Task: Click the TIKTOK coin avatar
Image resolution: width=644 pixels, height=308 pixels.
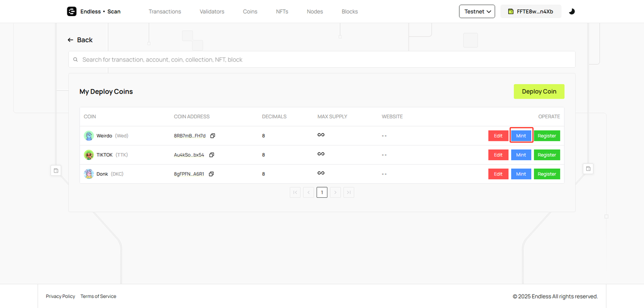Action: tap(89, 155)
